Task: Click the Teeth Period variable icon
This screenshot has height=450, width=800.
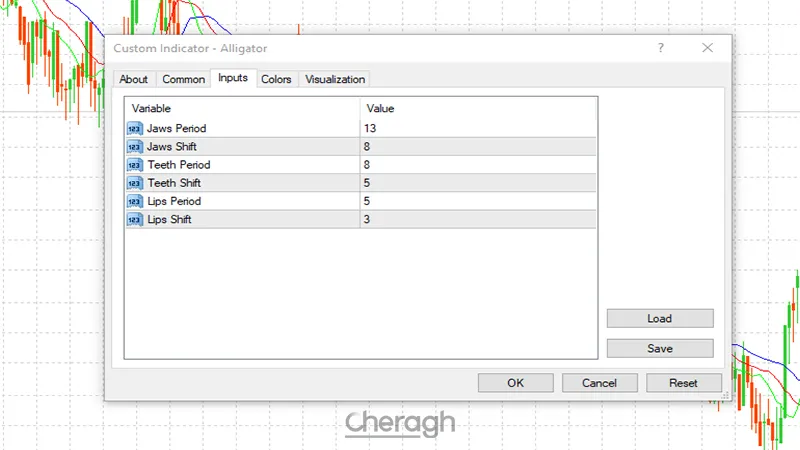Action: click(134, 165)
